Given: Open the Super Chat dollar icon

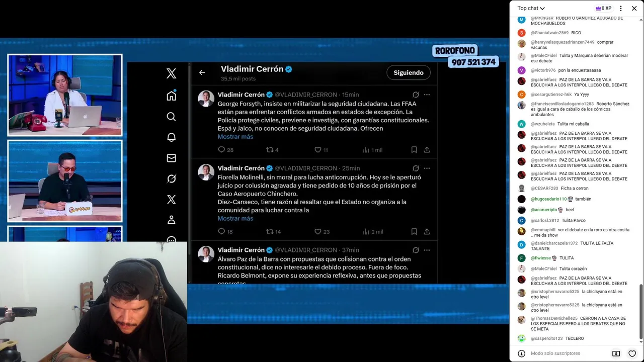Looking at the screenshot, I should point(616,353).
